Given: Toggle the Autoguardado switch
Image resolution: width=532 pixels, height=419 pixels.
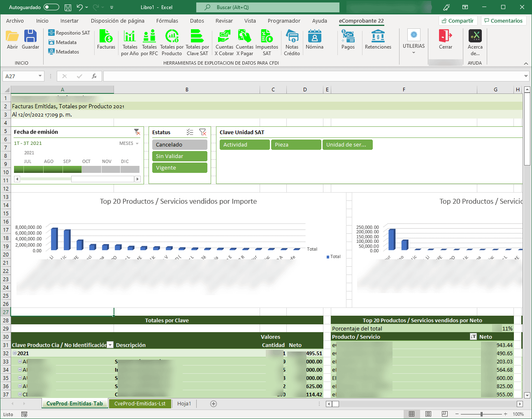Looking at the screenshot, I should [51, 7].
